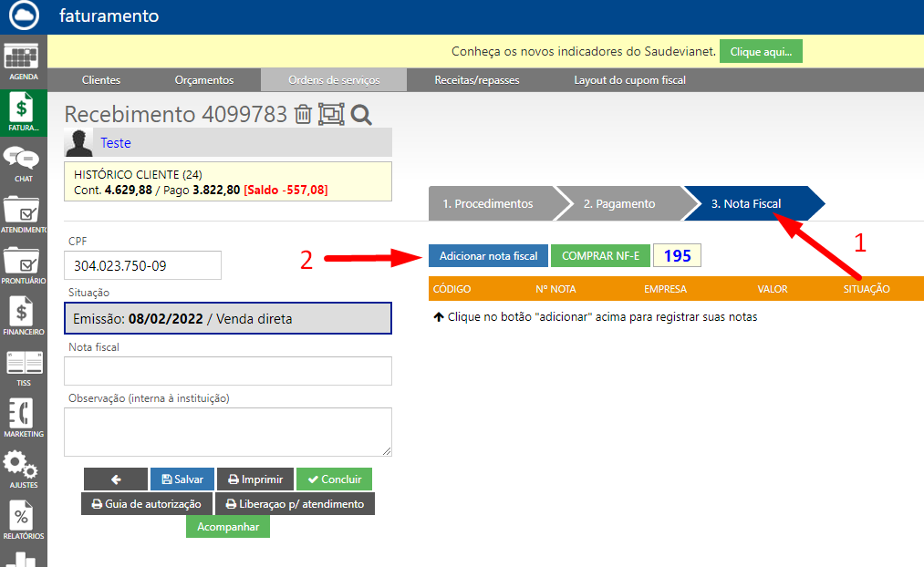Screen dimensions: 924x567
Task: Open the Relatórios percent icon
Action: click(x=23, y=521)
